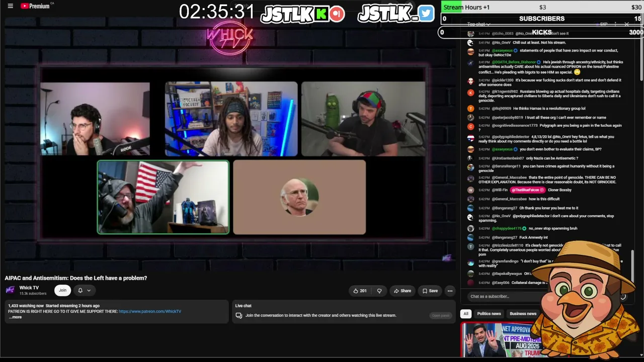Join the Whick TV channel membership
The height and width of the screenshot is (362, 644).
tap(62, 290)
